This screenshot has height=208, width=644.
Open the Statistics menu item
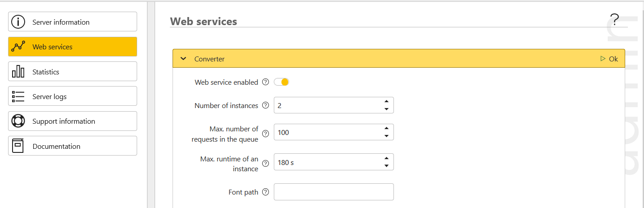(x=73, y=72)
